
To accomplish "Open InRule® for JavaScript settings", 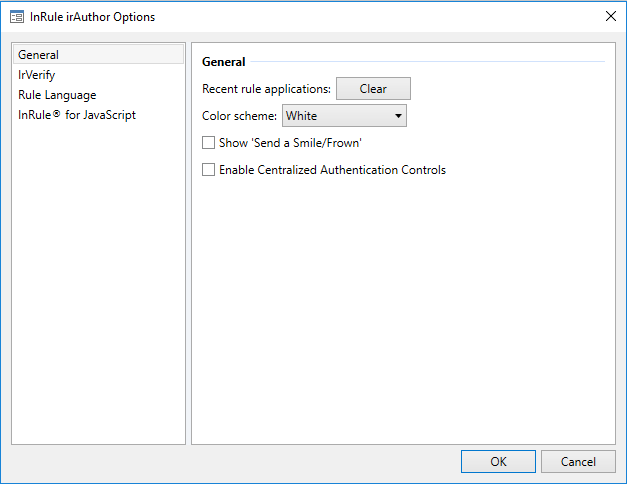I will 76,115.
